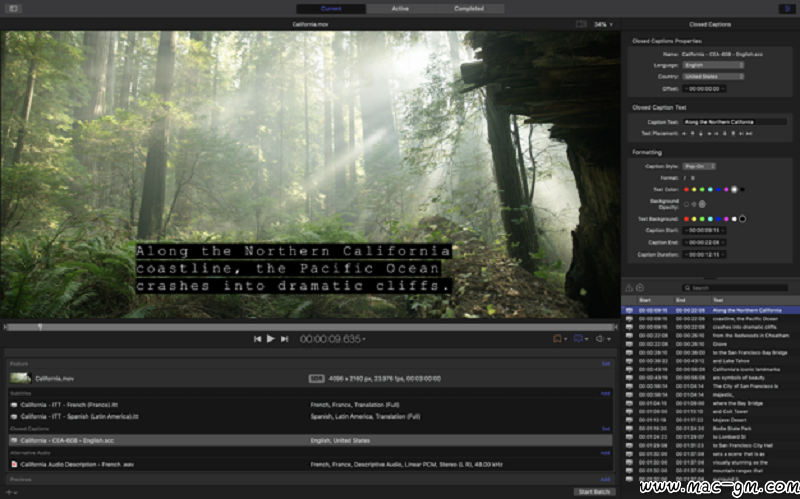This screenshot has width=800, height=499.
Task: Click the Offset timecode field
Action: [704, 89]
